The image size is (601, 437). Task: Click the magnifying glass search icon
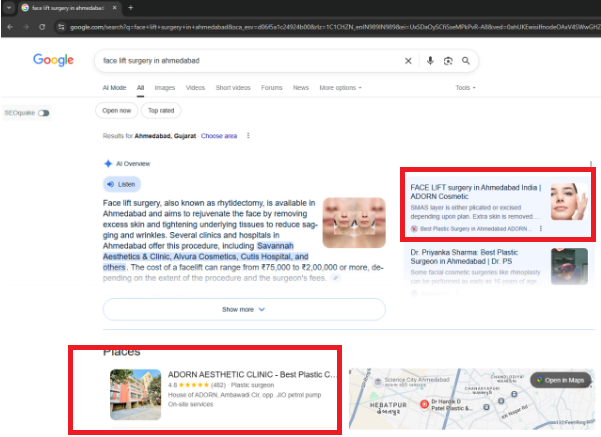click(467, 61)
